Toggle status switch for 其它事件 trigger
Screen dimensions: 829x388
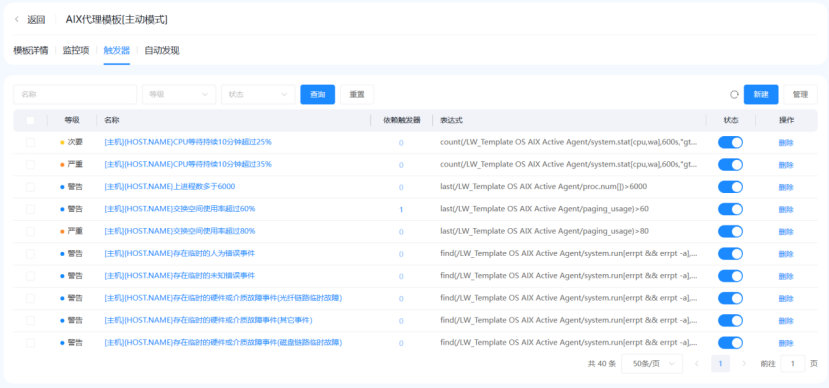tap(730, 320)
